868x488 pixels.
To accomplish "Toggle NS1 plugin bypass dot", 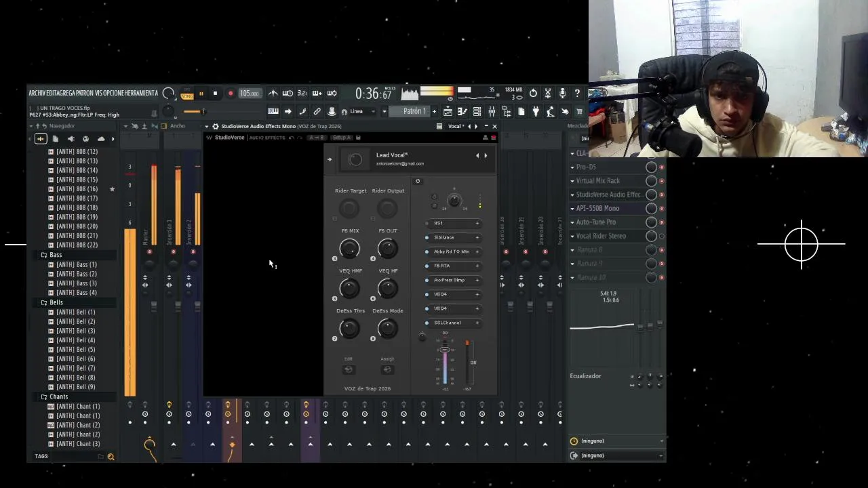I will click(427, 223).
